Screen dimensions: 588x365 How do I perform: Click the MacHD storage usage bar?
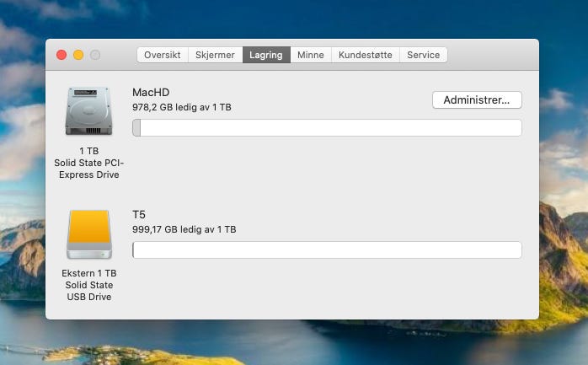[327, 127]
